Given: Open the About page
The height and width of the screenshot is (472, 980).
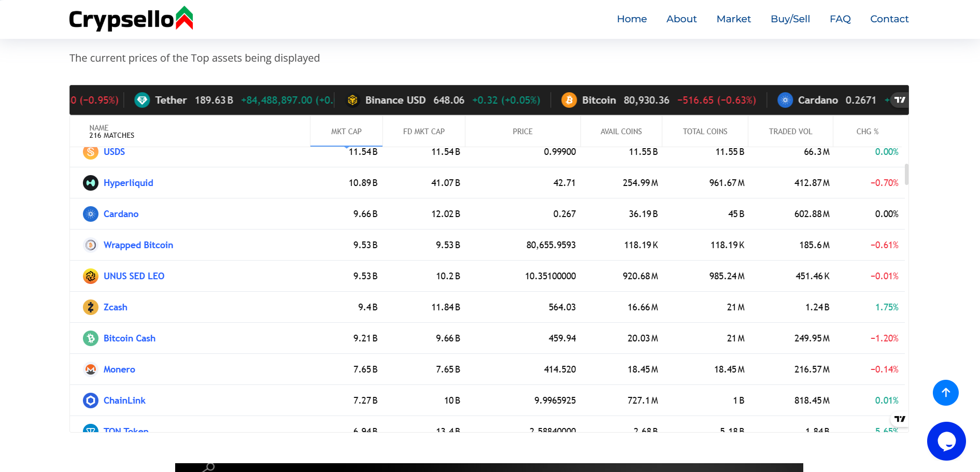Looking at the screenshot, I should pyautogui.click(x=681, y=19).
